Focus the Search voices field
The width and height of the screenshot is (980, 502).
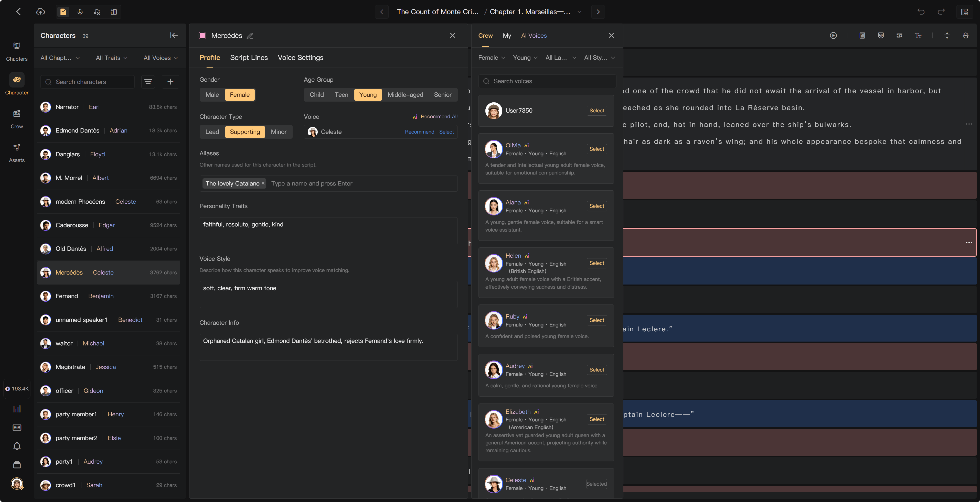pos(547,81)
